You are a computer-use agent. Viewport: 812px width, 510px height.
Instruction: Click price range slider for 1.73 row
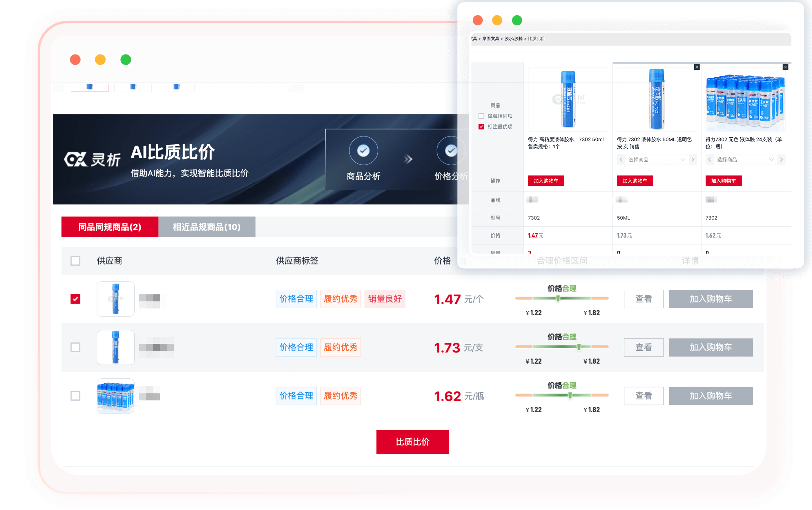coord(562,347)
